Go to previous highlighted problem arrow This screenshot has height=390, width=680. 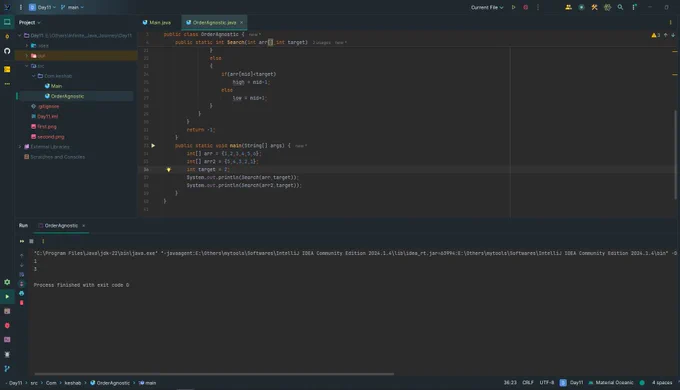(666, 35)
